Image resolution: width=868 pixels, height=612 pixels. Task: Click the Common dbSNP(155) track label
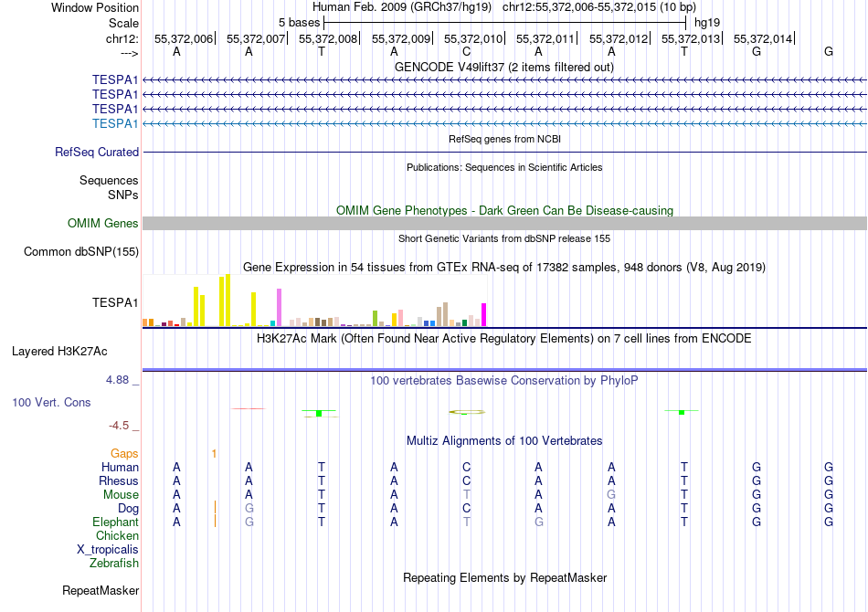(x=80, y=252)
